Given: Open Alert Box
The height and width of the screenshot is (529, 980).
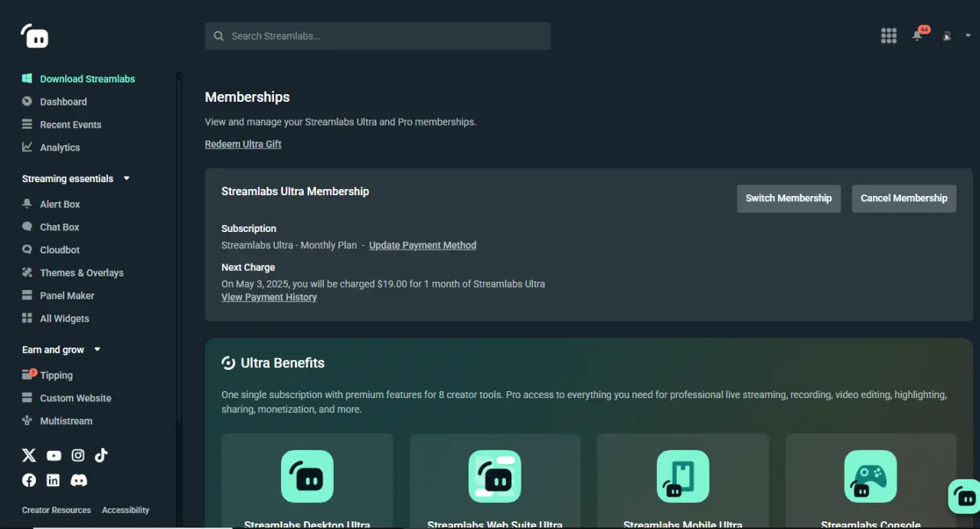Looking at the screenshot, I should point(60,204).
